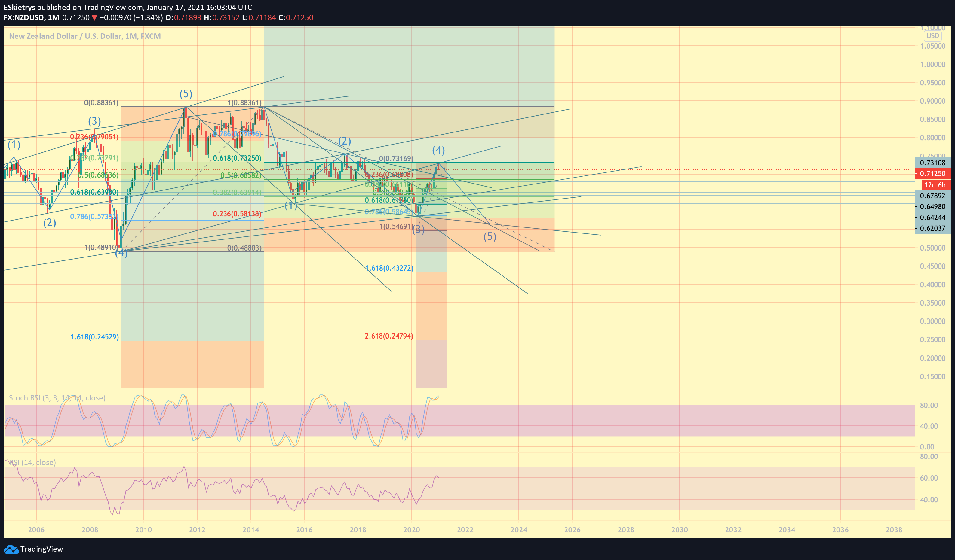Click the 1.618(0.43272) Fibonacci label

pos(389,268)
